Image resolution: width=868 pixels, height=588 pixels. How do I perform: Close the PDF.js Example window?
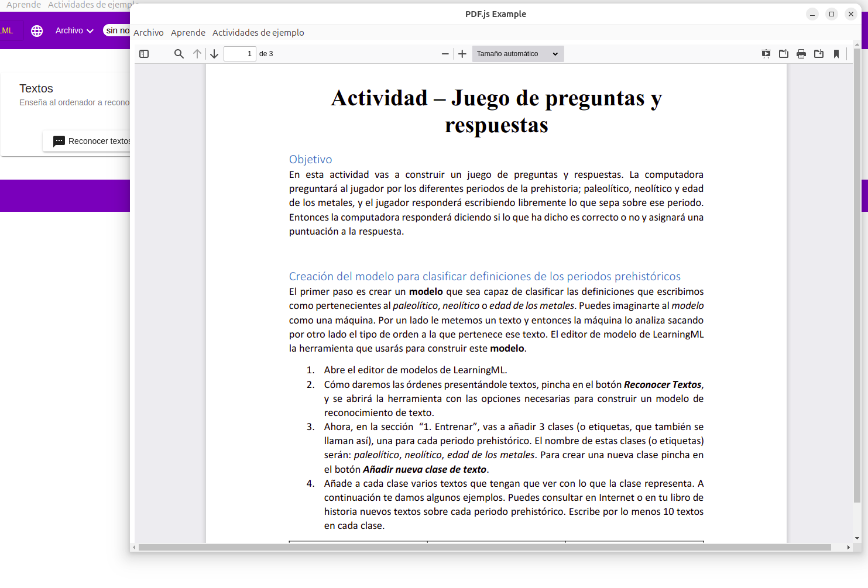[851, 14]
